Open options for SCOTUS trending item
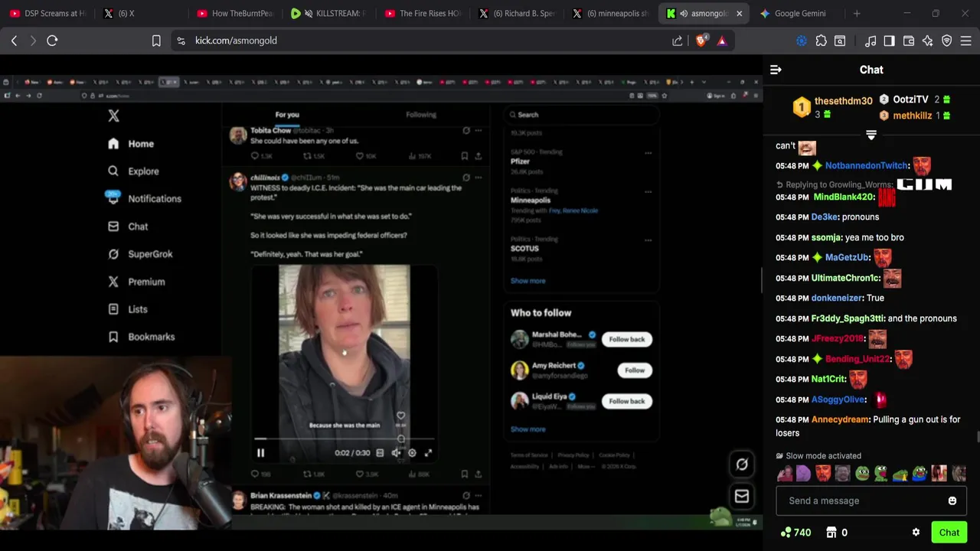This screenshot has height=551, width=980. pos(648,240)
